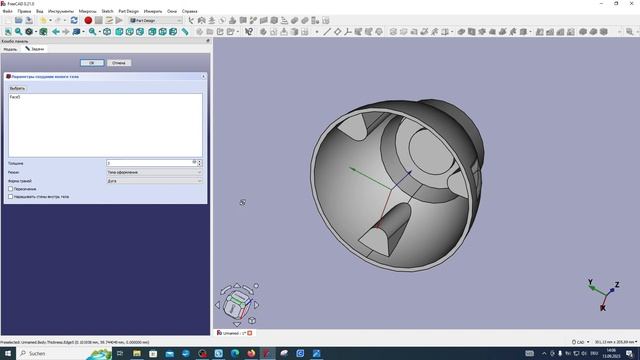Screen dimensions: 640x360
Task: Click the fit all view icon
Action: [8, 32]
